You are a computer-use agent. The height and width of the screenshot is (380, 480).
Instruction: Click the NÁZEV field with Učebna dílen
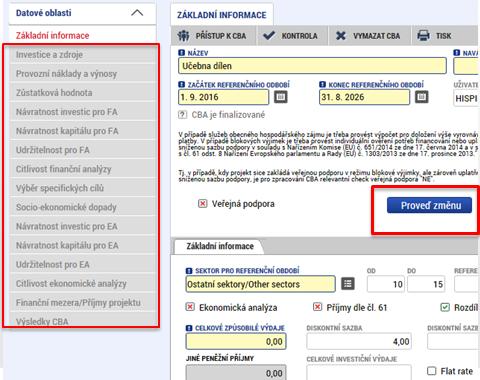tap(312, 66)
